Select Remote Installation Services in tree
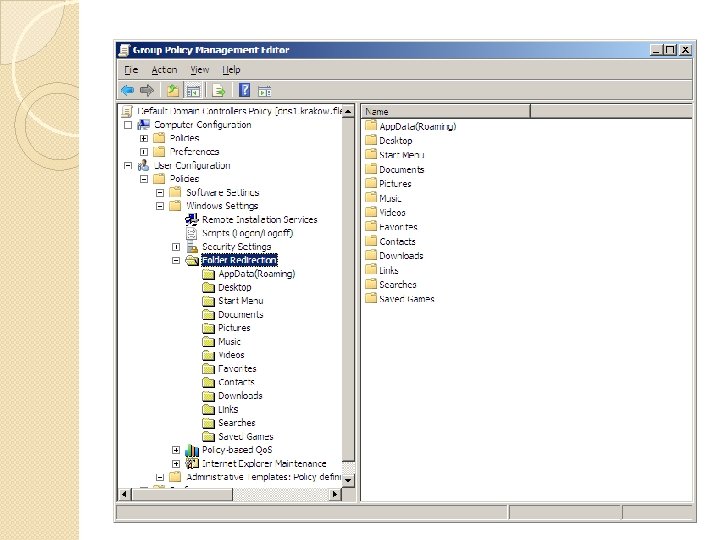Viewport: 720px width, 540px height. (x=259, y=219)
